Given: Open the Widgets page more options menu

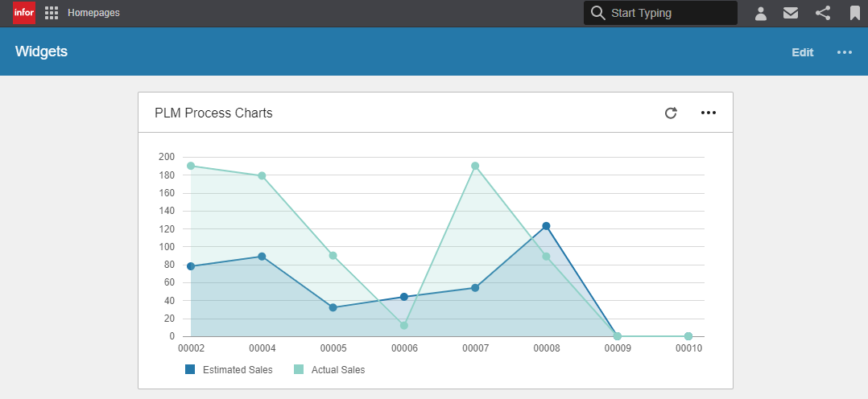Looking at the screenshot, I should (844, 52).
